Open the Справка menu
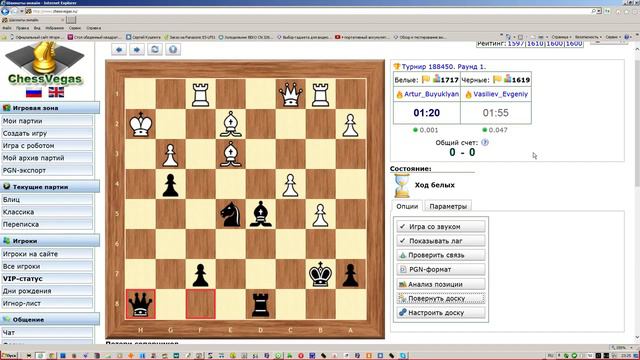Viewport: 640px width, 360px height. [x=93, y=28]
